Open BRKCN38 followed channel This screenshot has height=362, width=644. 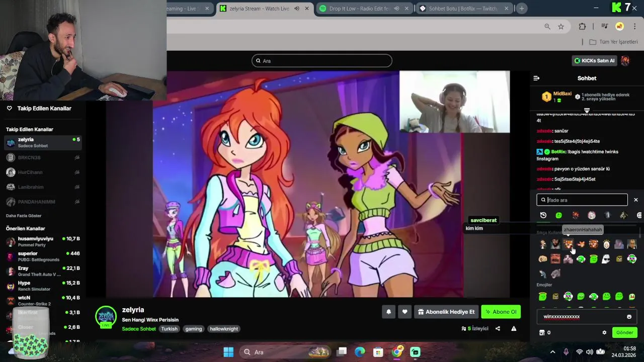[x=43, y=157]
